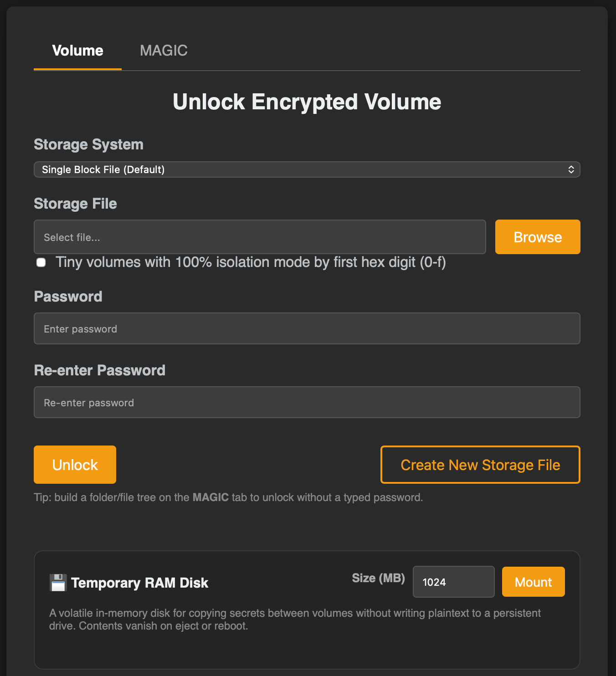Viewport: 616px width, 676px height.
Task: Focus the Select file path field
Action: click(260, 237)
